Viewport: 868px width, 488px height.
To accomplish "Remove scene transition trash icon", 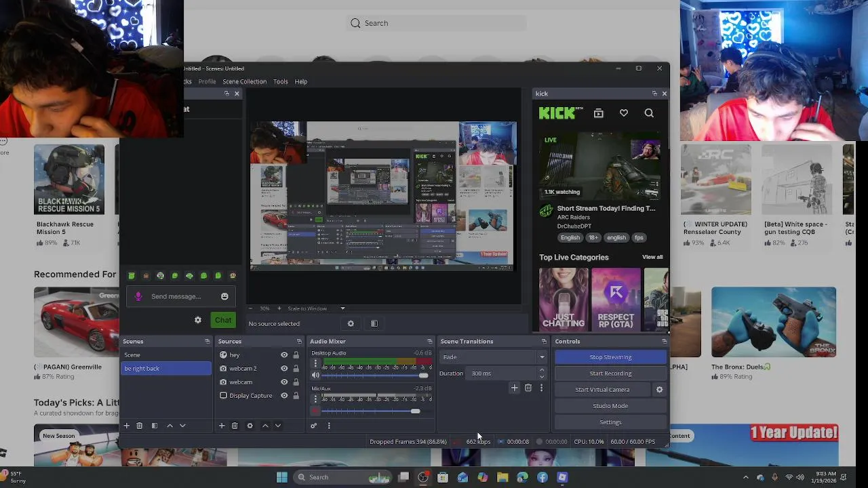I will (528, 388).
